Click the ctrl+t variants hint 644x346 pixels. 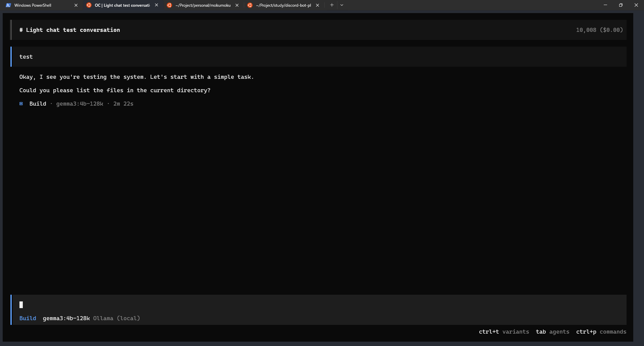coord(504,332)
